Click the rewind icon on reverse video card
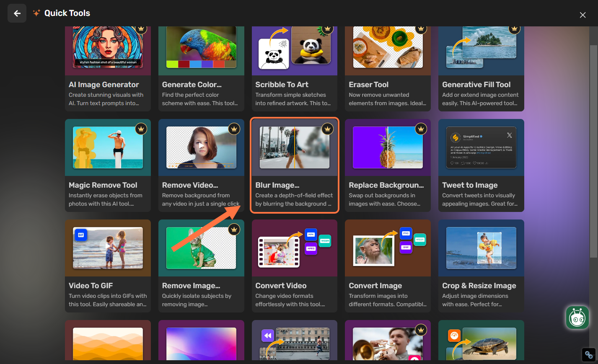598x364 pixels. (x=267, y=336)
